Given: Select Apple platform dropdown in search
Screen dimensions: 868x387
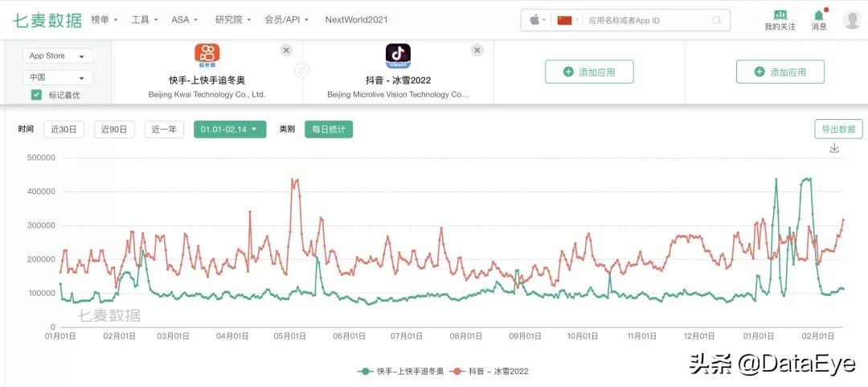Looking at the screenshot, I should 538,20.
